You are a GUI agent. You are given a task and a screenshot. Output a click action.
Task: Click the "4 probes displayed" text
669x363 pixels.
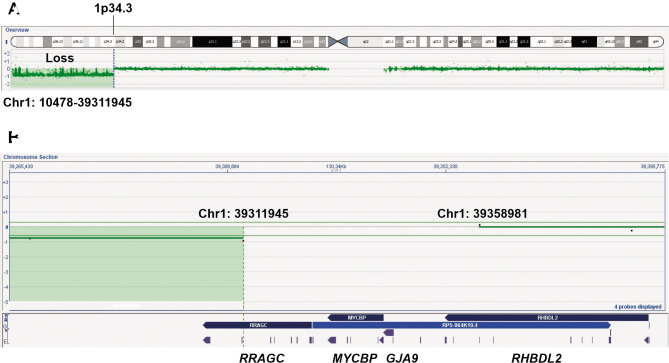[x=638, y=307]
